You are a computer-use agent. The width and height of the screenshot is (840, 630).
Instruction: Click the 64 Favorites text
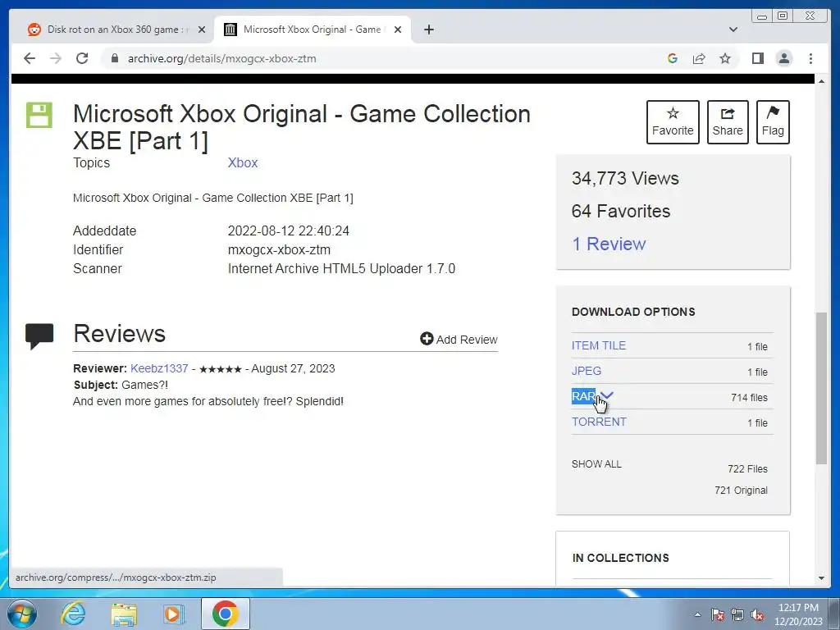coord(621,211)
